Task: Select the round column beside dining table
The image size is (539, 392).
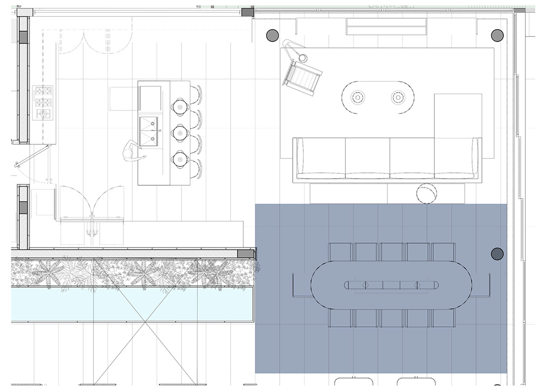Action: (x=497, y=254)
